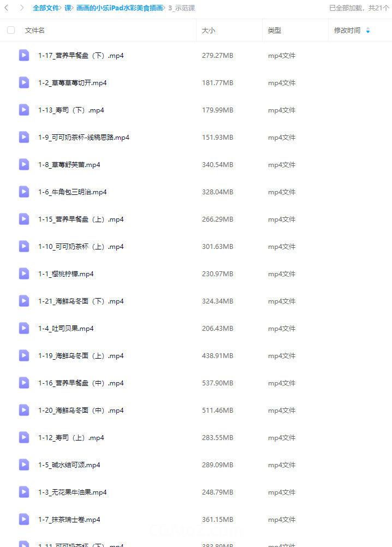Click video icon next to 1-4_吐司贝果.mp4

click(23, 328)
